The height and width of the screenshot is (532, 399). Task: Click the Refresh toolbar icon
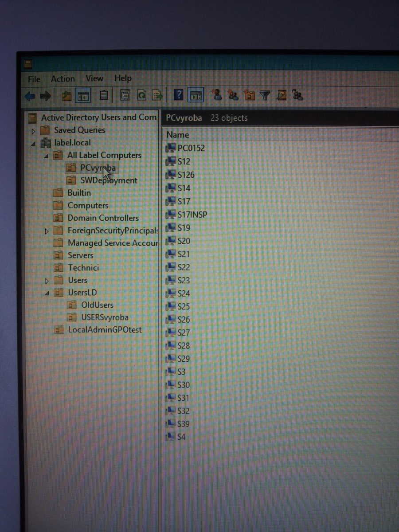141,95
